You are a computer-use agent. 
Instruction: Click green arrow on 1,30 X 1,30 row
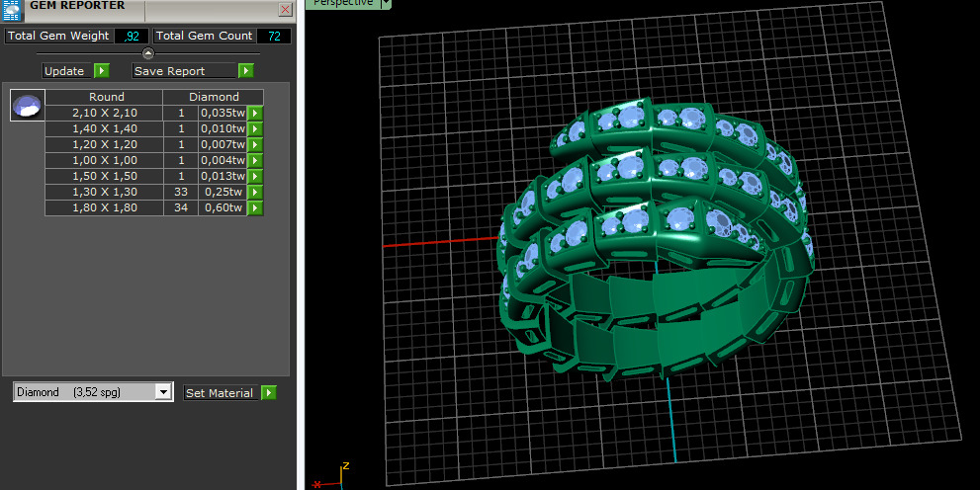[255, 192]
